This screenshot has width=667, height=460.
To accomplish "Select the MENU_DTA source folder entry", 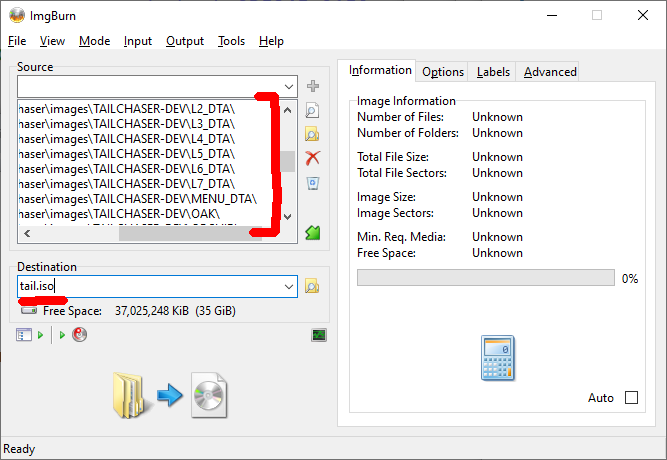I will click(x=140, y=199).
